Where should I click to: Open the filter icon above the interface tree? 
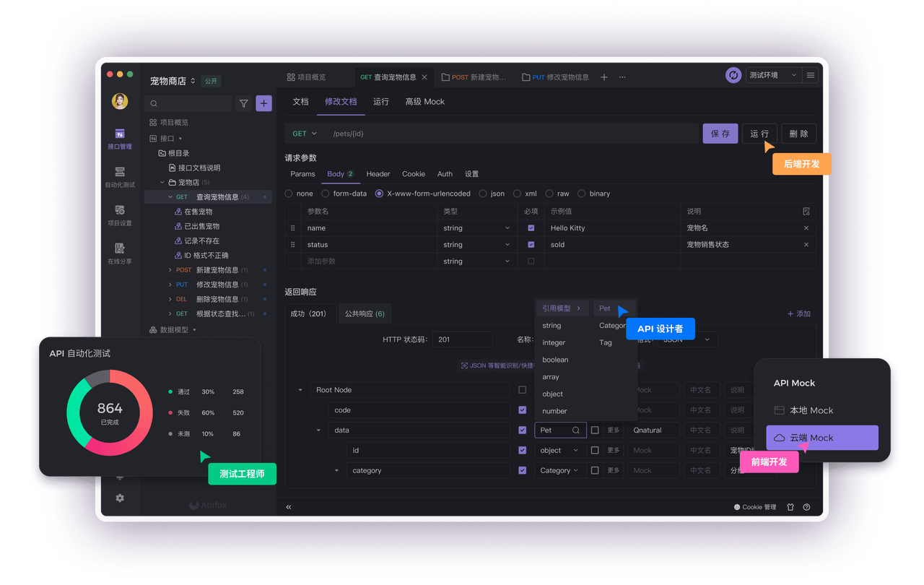243,103
